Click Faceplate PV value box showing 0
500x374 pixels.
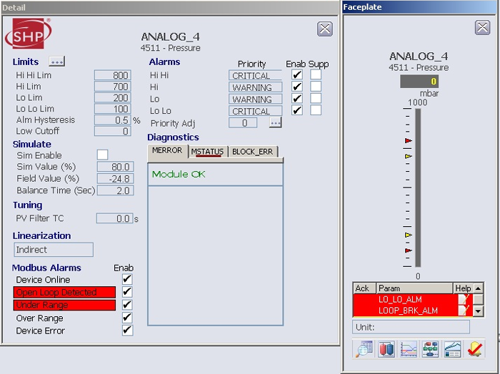(x=419, y=81)
